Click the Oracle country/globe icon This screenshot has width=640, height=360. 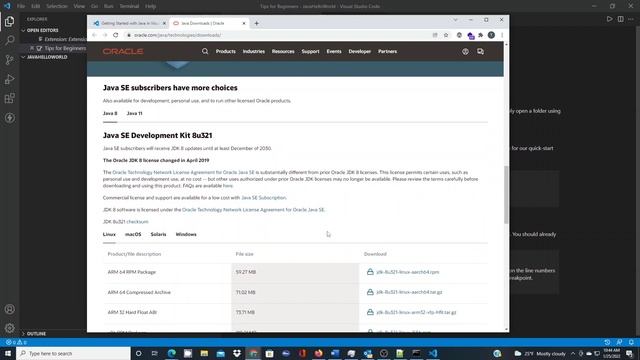click(465, 51)
